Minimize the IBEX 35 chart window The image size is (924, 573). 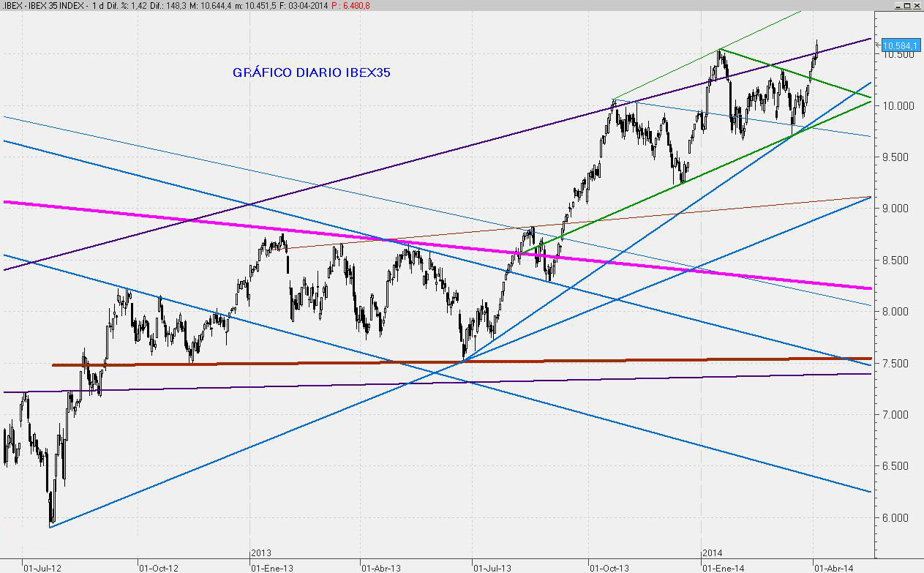pos(897,5)
